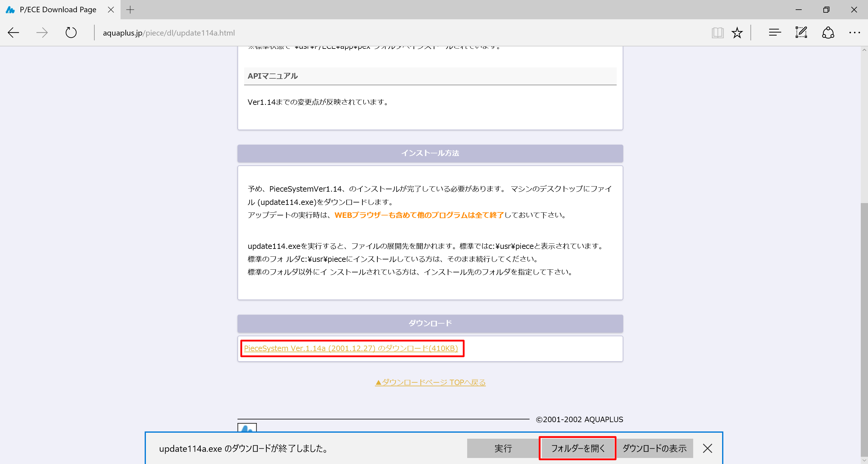Minimize the browser window
Image resolution: width=868 pixels, height=464 pixels.
799,10
